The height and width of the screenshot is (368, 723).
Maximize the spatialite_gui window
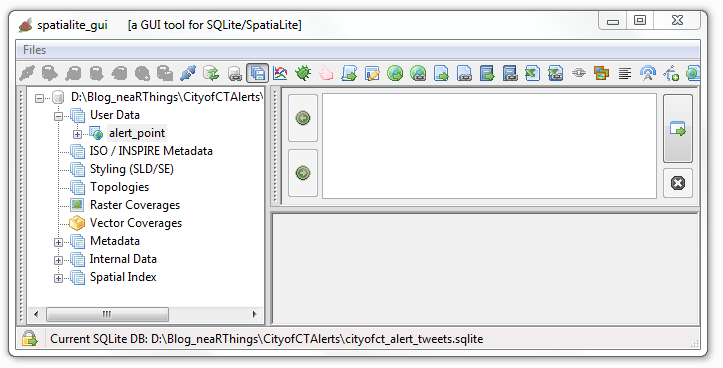(640, 20)
